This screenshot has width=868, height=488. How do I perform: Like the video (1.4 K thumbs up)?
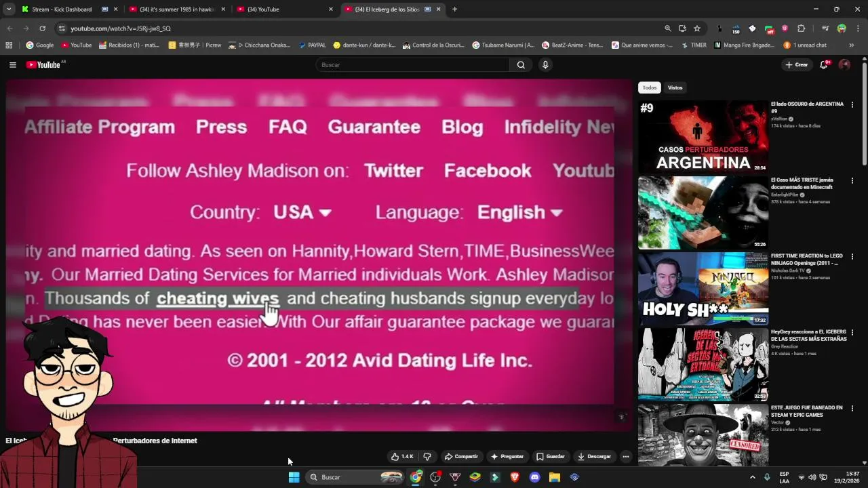(402, 457)
